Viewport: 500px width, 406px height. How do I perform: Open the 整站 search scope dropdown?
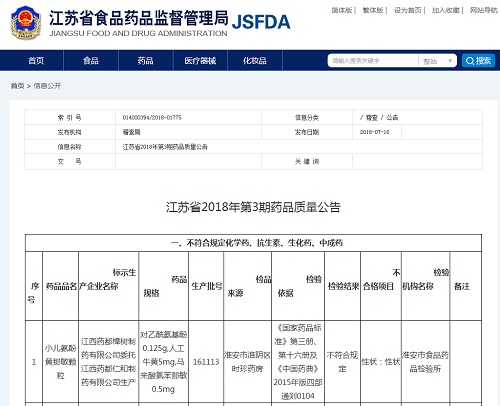pyautogui.click(x=437, y=61)
